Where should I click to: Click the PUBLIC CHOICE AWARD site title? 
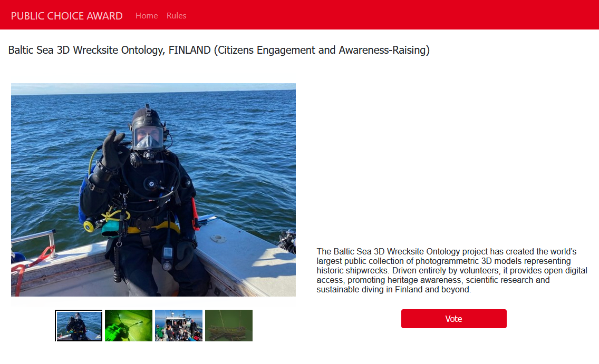point(67,16)
